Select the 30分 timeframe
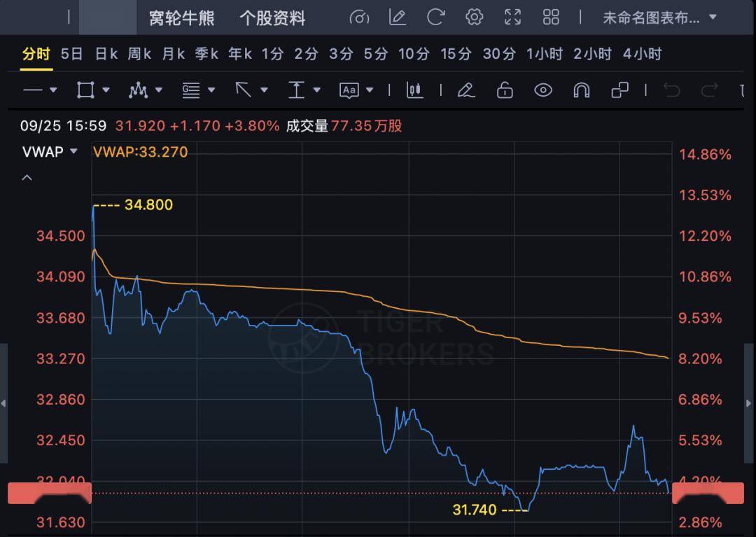756x537 pixels. (499, 54)
